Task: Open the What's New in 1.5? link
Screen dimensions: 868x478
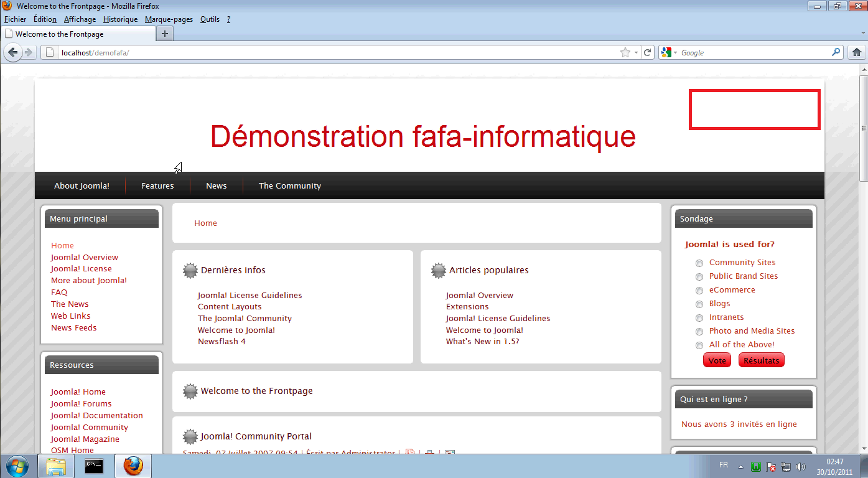Action: pyautogui.click(x=482, y=342)
